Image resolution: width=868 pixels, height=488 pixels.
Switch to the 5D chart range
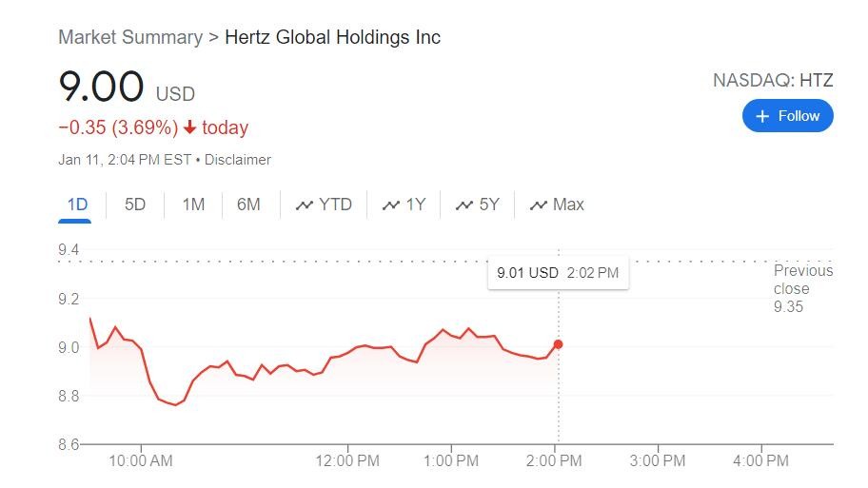point(135,205)
